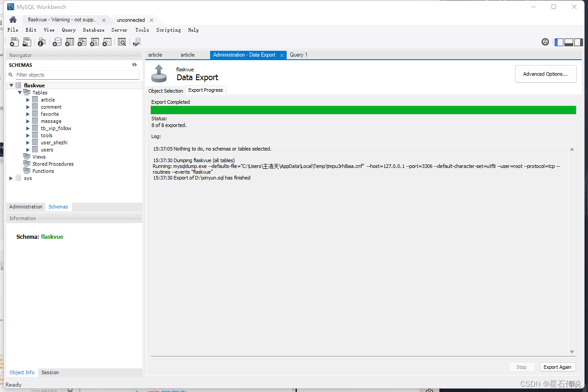
Task: Select the Export Progress tab
Action: (206, 90)
